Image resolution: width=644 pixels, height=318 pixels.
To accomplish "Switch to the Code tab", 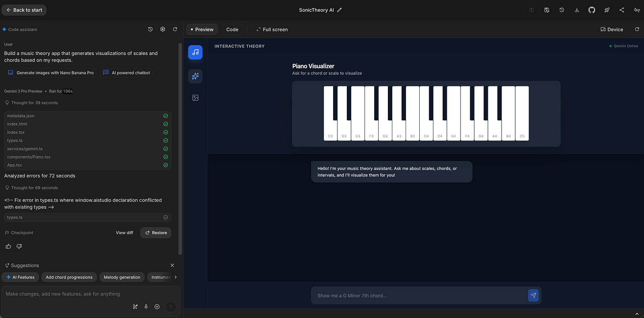I will pos(232,29).
